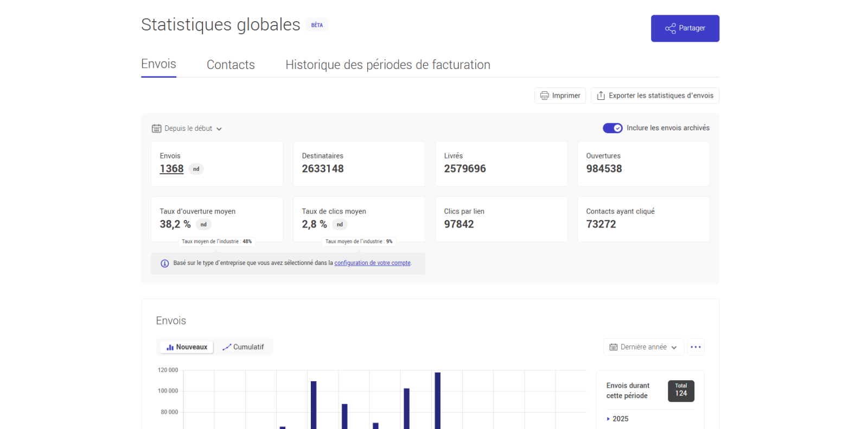This screenshot has width=868, height=429.
Task: Toggle Inclure les envois archivés switch
Action: (x=612, y=128)
